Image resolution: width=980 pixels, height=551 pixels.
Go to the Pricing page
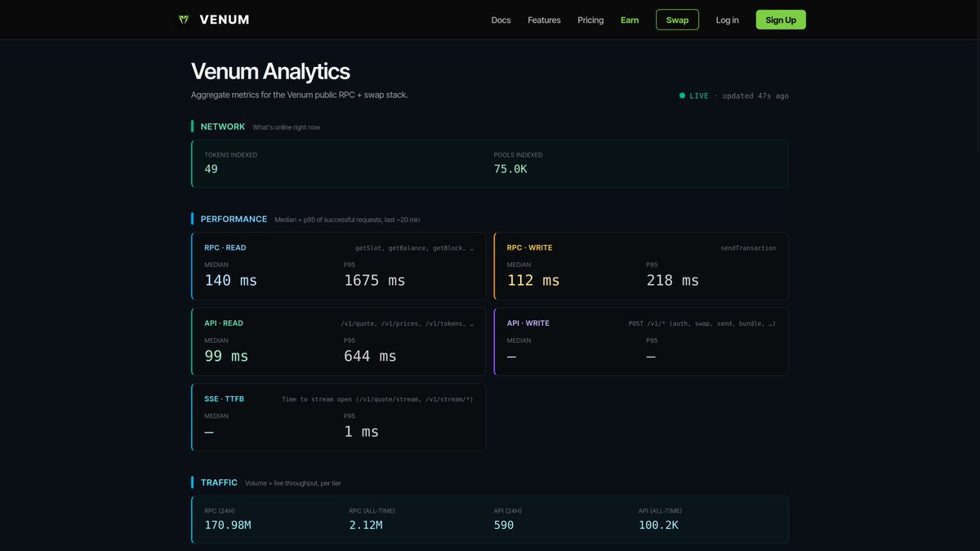[590, 20]
